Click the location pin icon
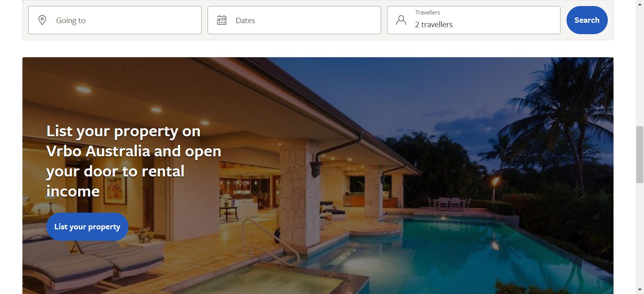The height and width of the screenshot is (294, 644). click(42, 20)
